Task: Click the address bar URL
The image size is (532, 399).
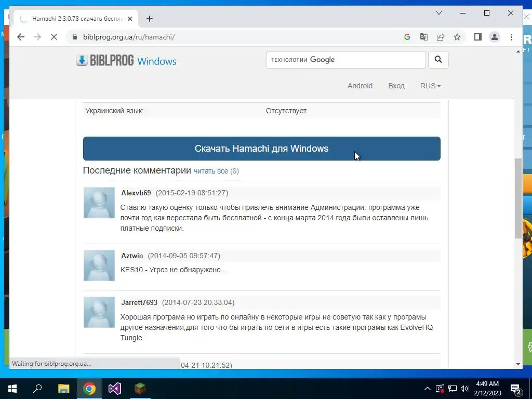Action: [129, 37]
